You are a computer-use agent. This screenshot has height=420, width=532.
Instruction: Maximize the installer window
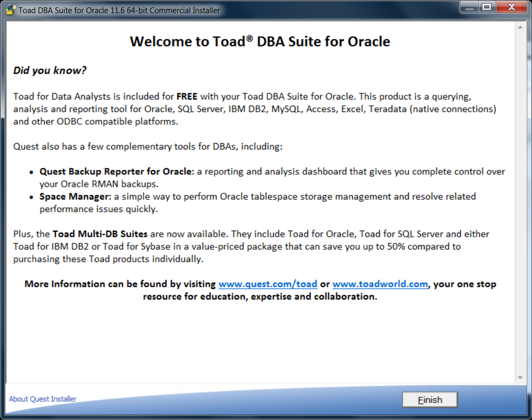click(487, 7)
